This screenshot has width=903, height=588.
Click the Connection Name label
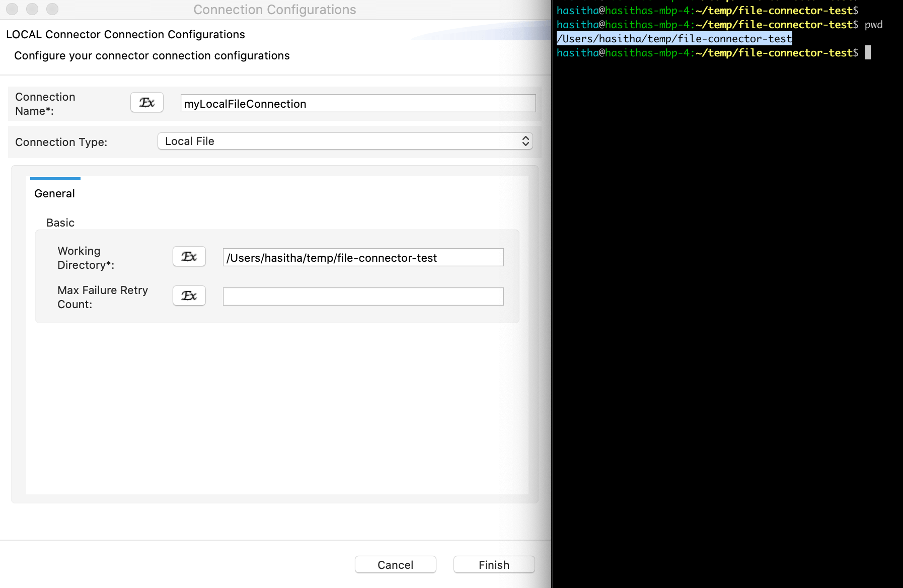coord(45,104)
